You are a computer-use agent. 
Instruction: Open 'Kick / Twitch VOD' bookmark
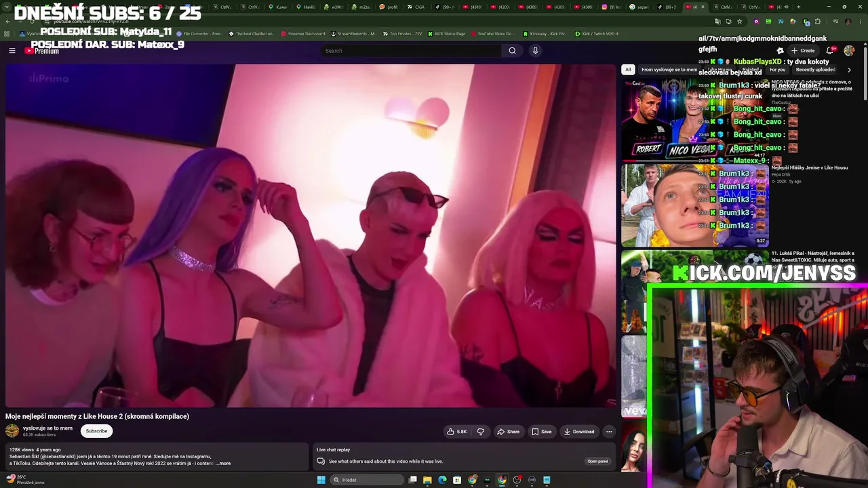click(597, 34)
